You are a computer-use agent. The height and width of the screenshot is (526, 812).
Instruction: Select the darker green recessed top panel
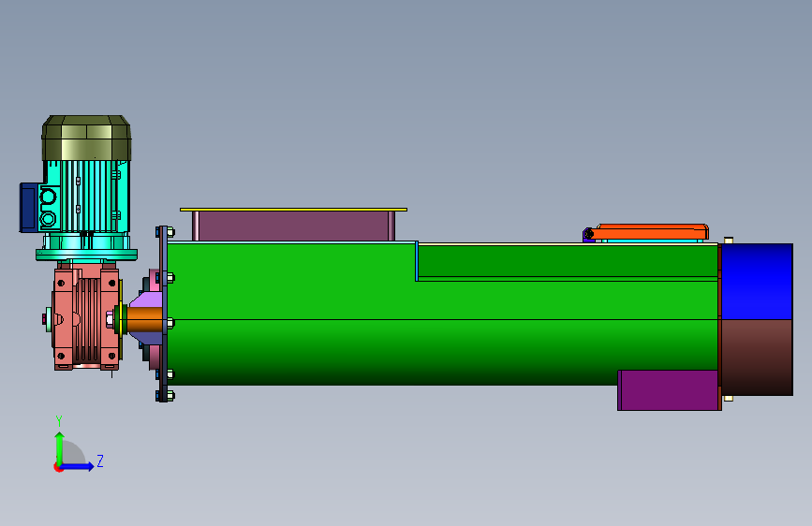[568, 260]
